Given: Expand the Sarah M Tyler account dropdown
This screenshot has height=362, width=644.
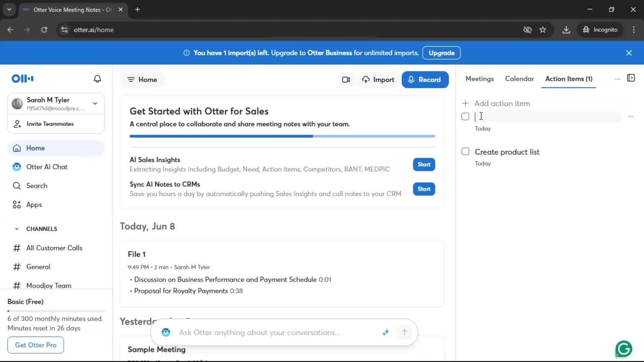Looking at the screenshot, I should pyautogui.click(x=95, y=104).
